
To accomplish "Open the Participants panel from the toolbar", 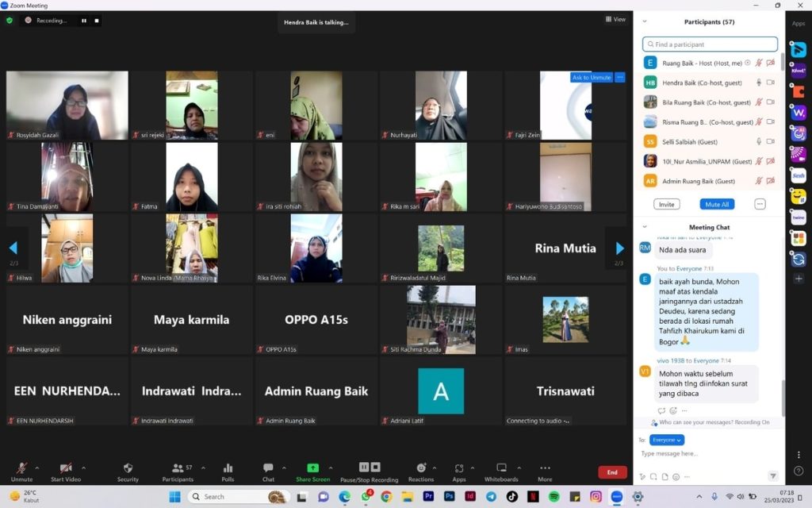I will [178, 471].
